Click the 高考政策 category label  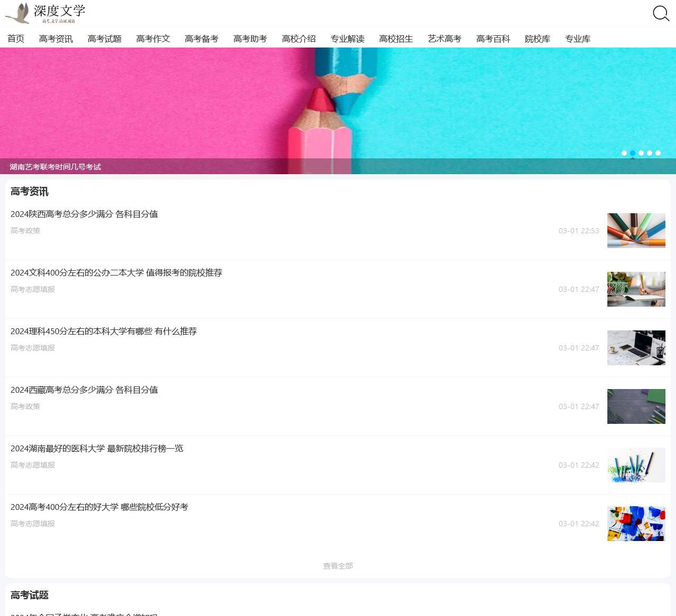coord(25,231)
